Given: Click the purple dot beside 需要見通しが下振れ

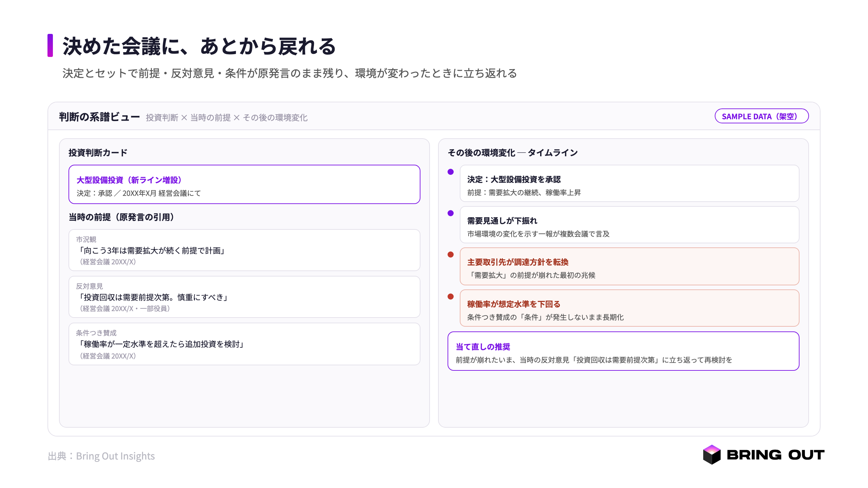Looking at the screenshot, I should point(451,213).
